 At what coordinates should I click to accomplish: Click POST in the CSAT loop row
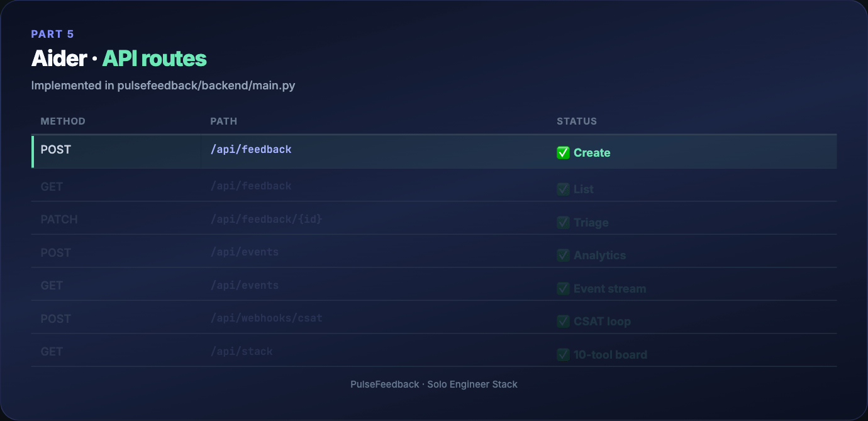tap(56, 319)
